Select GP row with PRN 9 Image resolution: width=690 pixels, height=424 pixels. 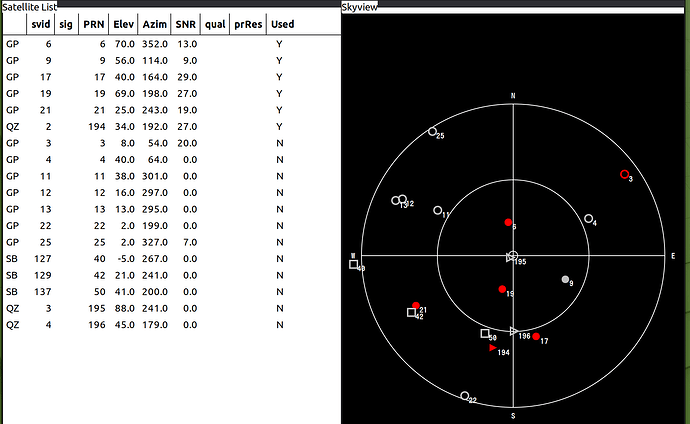pyautogui.click(x=172, y=61)
